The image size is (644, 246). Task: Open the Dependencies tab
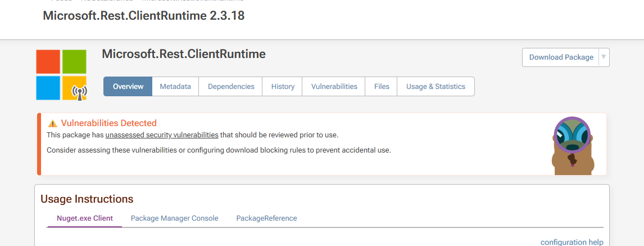(x=231, y=87)
